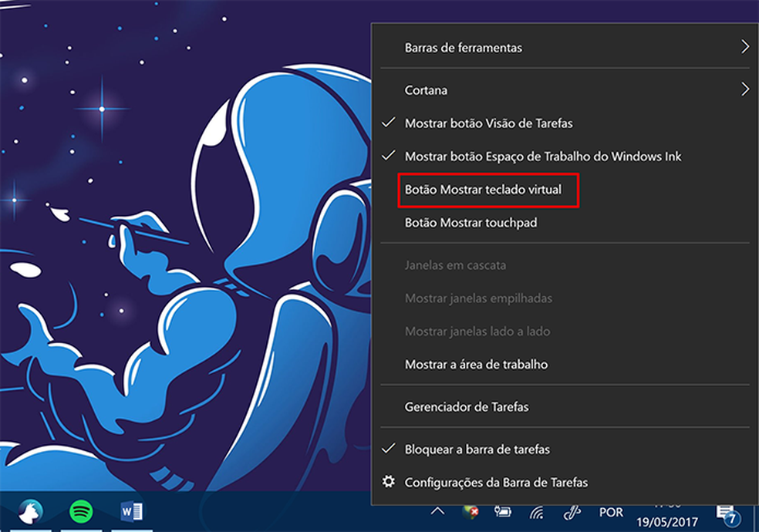Open Word from the taskbar
The width and height of the screenshot is (759, 532).
132,511
